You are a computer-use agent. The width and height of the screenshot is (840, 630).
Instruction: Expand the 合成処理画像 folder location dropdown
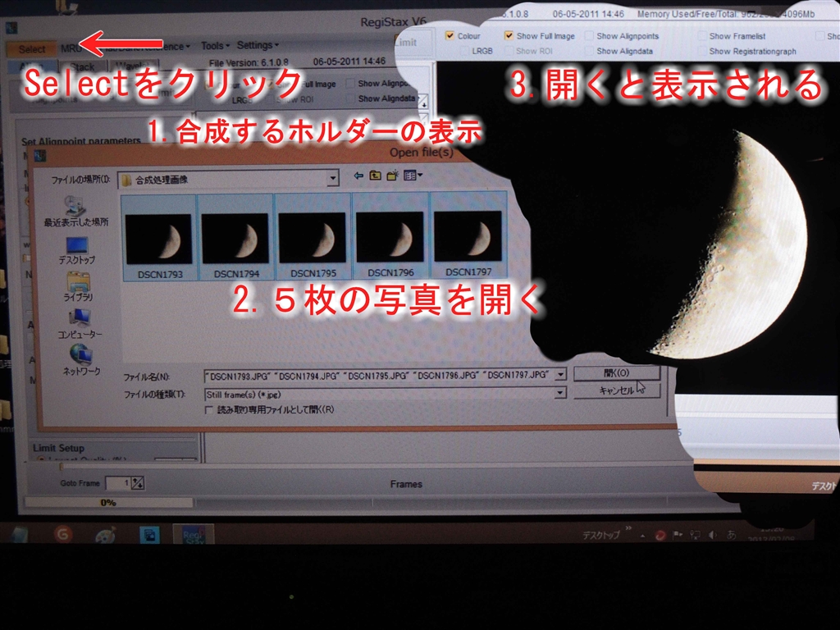click(x=333, y=178)
